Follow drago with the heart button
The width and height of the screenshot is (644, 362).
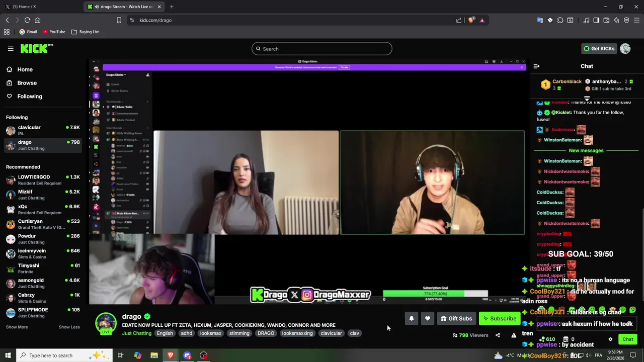click(428, 318)
